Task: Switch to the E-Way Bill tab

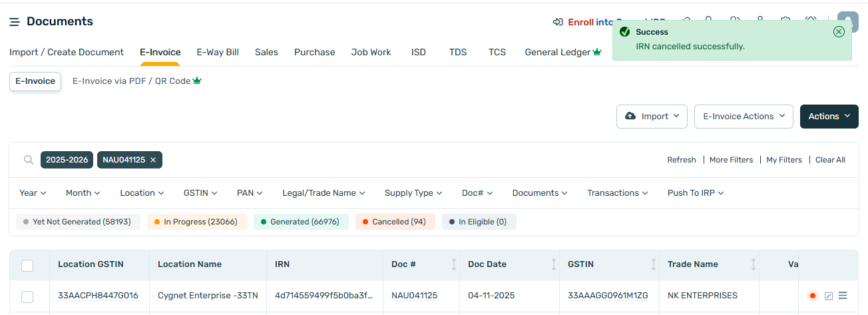Action: (218, 52)
